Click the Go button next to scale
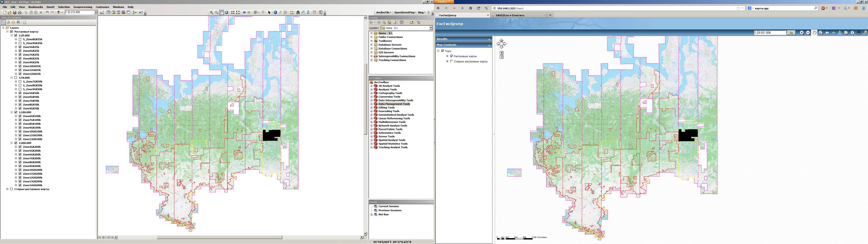The height and width of the screenshot is (244, 868). (x=791, y=33)
